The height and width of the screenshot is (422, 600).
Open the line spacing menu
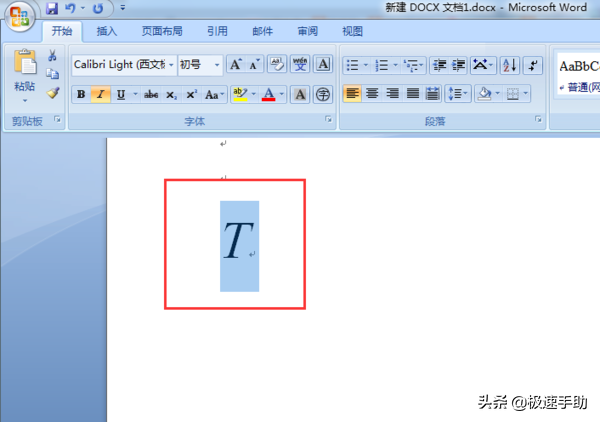coord(458,94)
